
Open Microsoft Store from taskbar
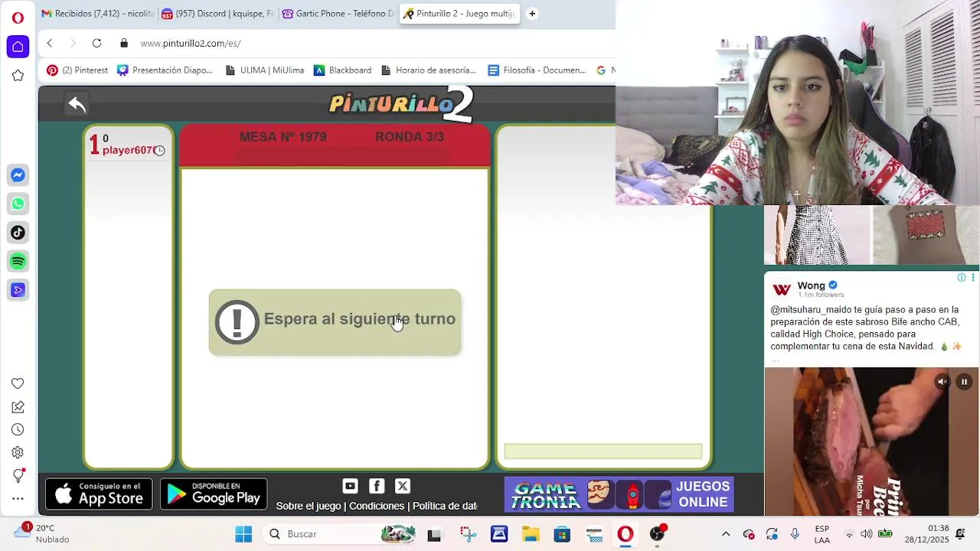click(x=562, y=534)
